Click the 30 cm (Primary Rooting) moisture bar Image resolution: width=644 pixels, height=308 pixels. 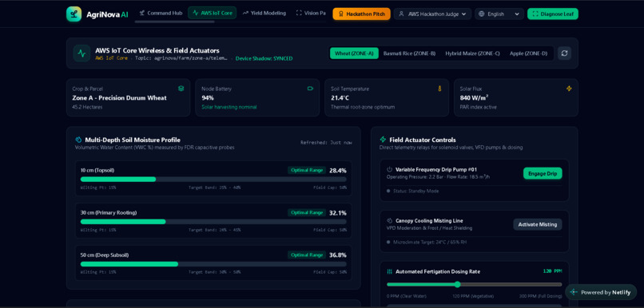point(213,222)
